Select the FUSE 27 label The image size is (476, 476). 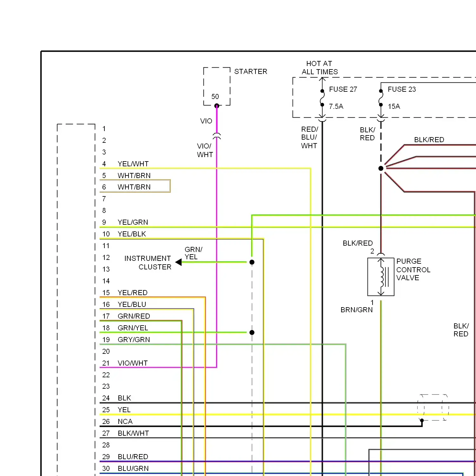point(343,89)
